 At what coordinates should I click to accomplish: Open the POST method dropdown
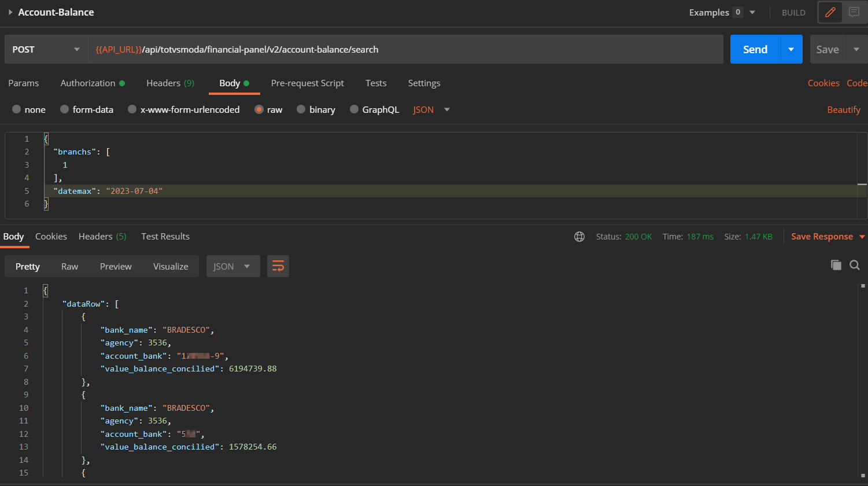(x=46, y=49)
